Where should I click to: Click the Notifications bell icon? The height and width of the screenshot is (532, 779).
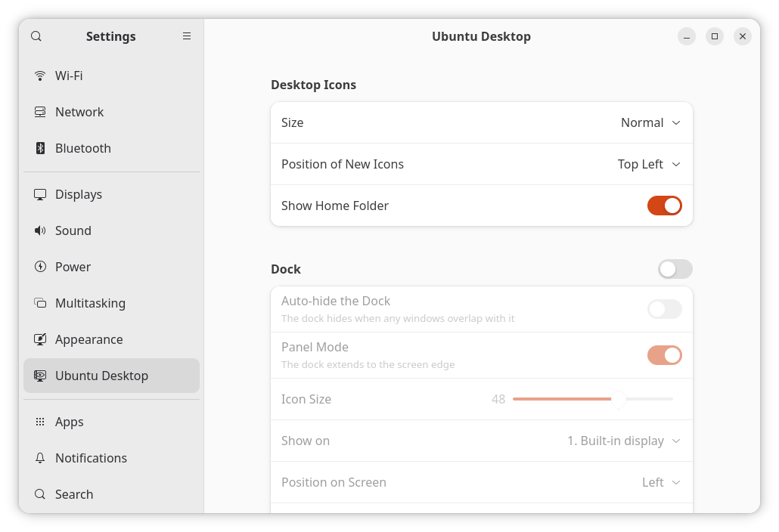tap(40, 458)
